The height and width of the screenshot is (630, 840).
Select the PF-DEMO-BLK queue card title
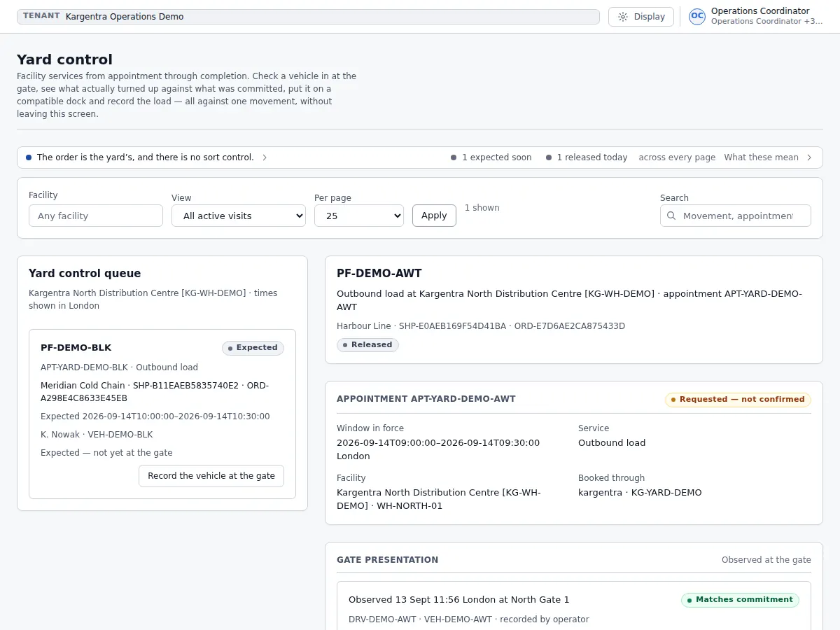coord(76,348)
